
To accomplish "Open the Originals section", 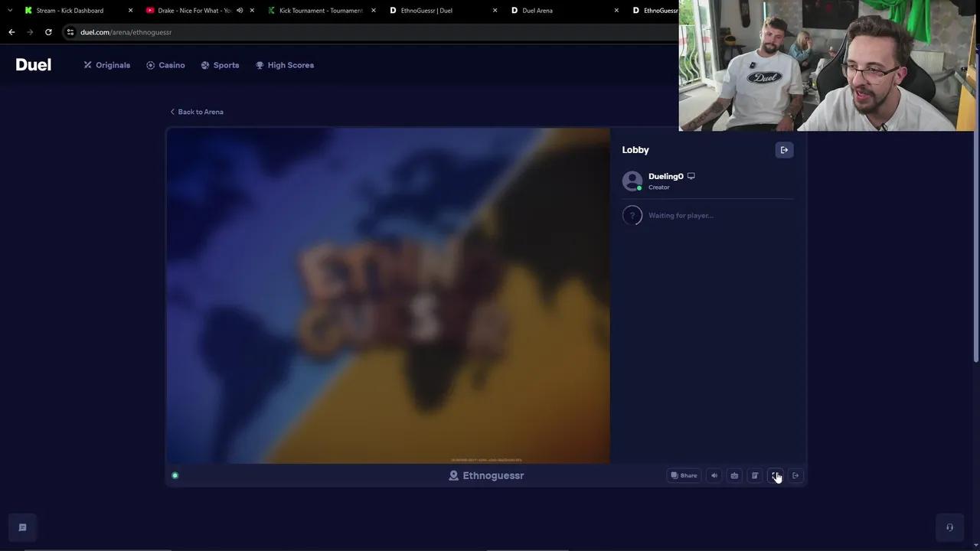I will point(106,65).
